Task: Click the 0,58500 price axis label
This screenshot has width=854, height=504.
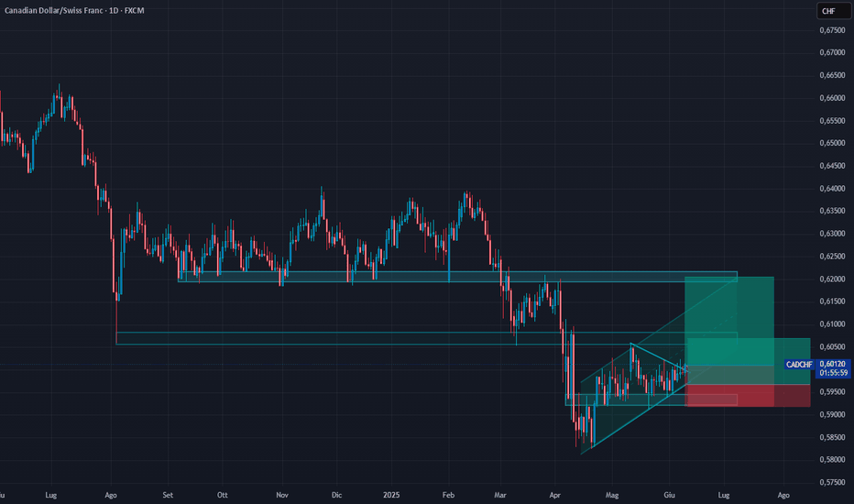Action: [833, 437]
